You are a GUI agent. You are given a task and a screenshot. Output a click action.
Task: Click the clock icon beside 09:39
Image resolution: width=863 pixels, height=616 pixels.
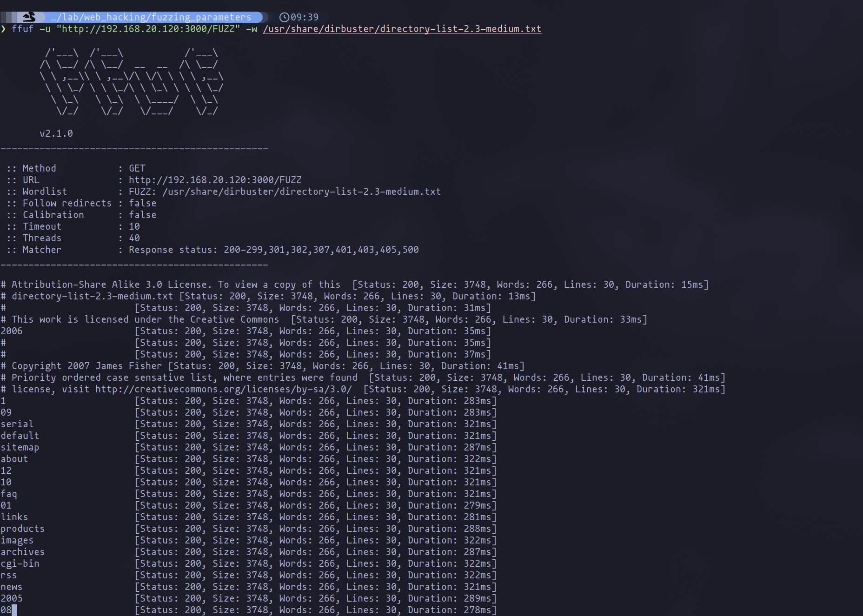[284, 17]
